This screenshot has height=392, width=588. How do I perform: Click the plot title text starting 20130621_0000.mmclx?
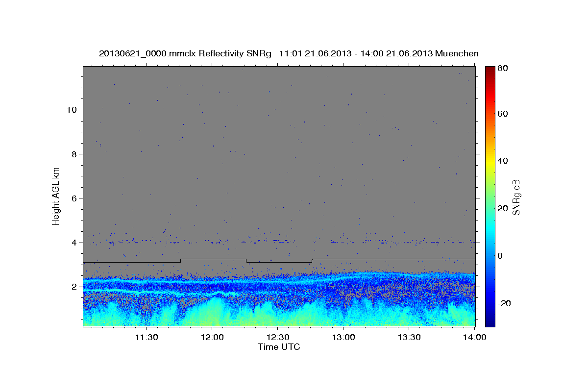click(289, 53)
